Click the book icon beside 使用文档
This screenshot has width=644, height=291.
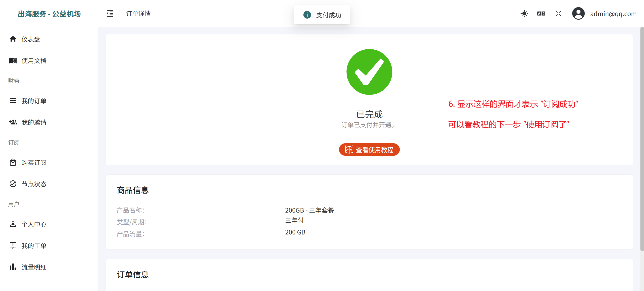(13, 60)
